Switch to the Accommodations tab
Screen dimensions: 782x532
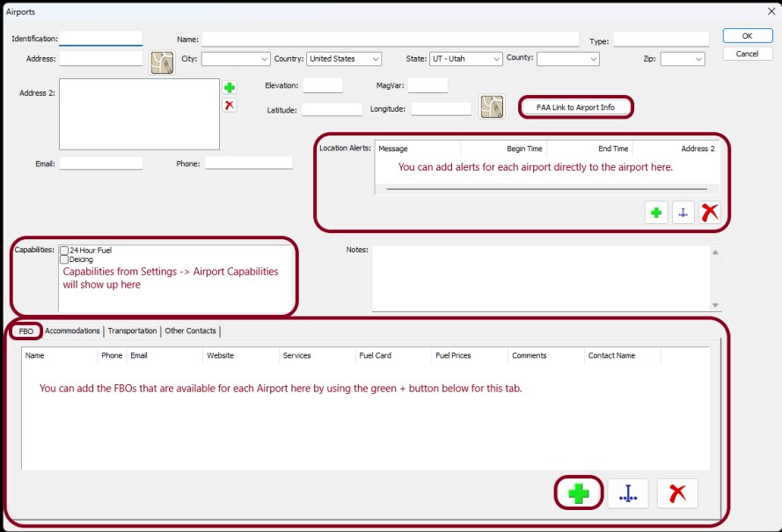coord(72,331)
